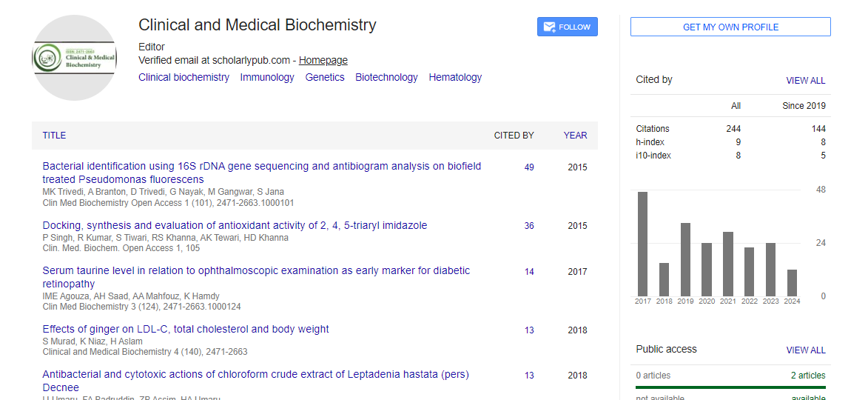Click total citations value 244
Viewport: 868px width, 400px height.
(x=733, y=129)
